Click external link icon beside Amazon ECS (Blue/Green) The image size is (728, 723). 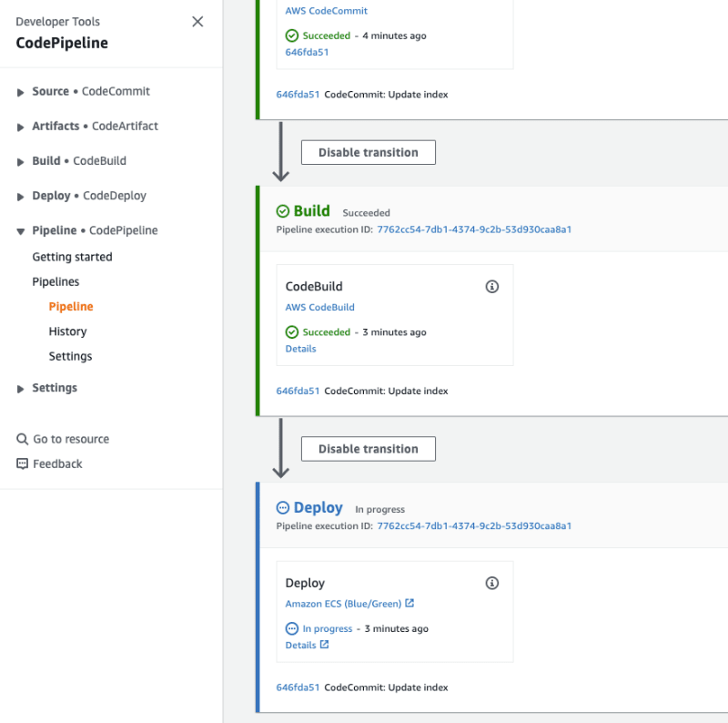(x=409, y=603)
